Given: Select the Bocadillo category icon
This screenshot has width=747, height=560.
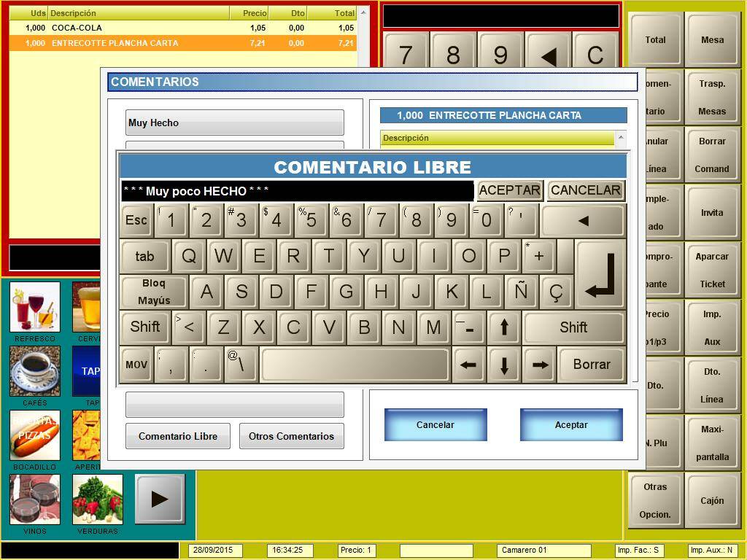Looking at the screenshot, I should click(35, 435).
